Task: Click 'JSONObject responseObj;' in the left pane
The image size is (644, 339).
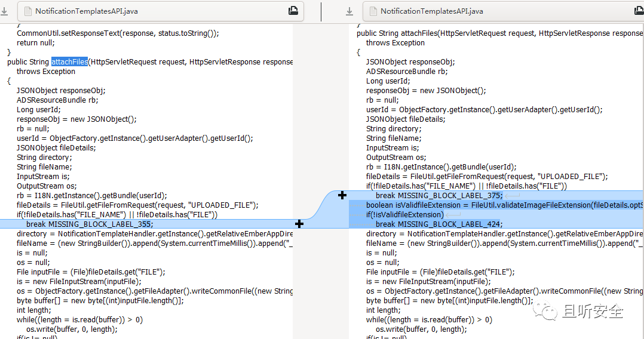Action: (61, 90)
